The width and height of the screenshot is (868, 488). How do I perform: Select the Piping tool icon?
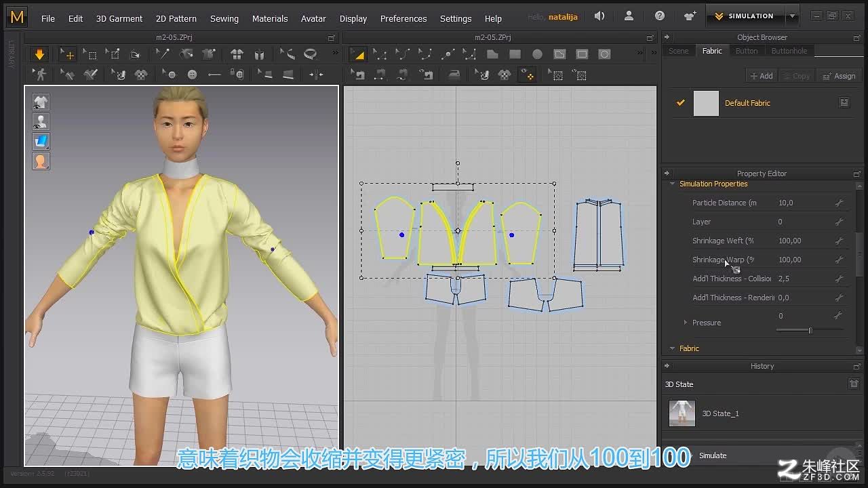pos(288,75)
